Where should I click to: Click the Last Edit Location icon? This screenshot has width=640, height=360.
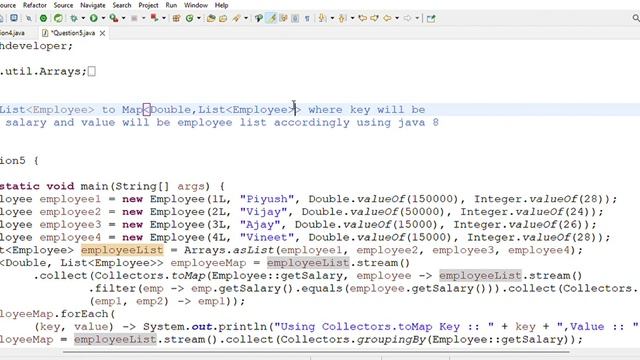[362, 18]
